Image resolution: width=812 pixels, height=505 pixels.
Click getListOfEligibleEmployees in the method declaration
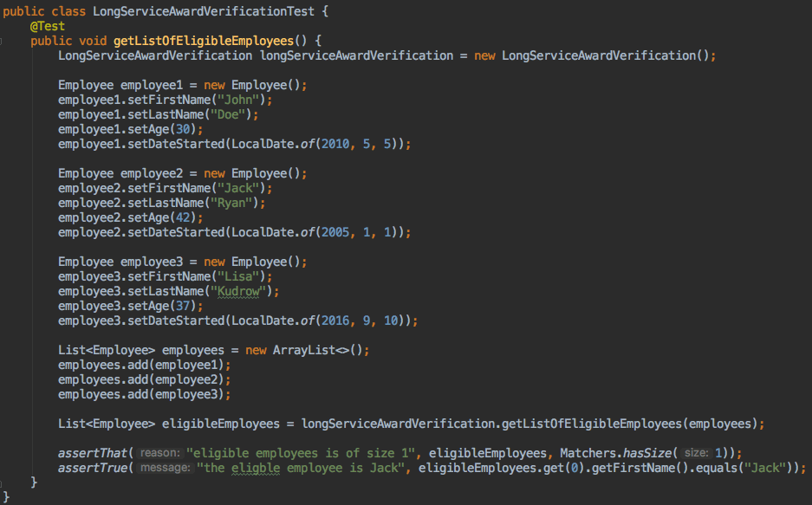pyautogui.click(x=204, y=41)
